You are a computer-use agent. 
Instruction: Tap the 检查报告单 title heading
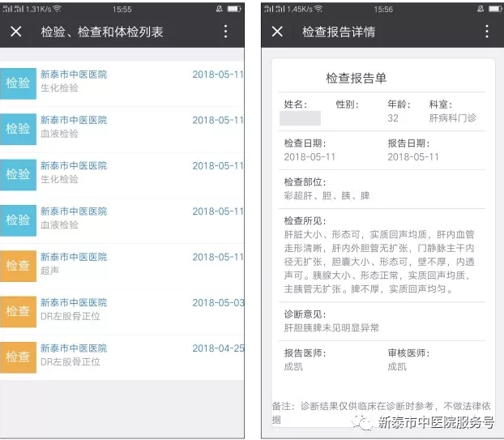tap(356, 79)
